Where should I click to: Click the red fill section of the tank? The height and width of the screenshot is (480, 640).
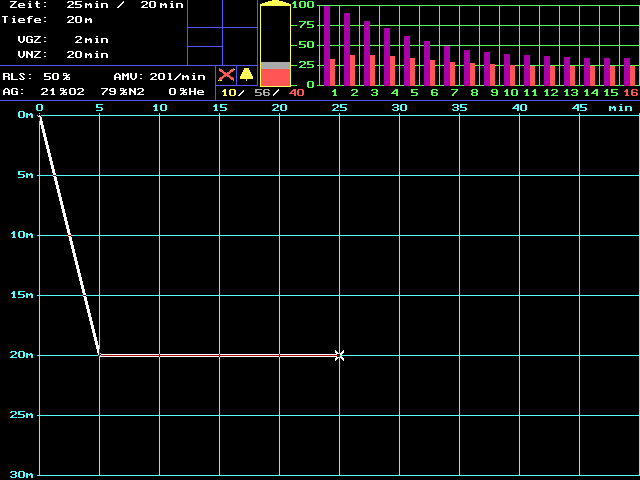point(275,78)
